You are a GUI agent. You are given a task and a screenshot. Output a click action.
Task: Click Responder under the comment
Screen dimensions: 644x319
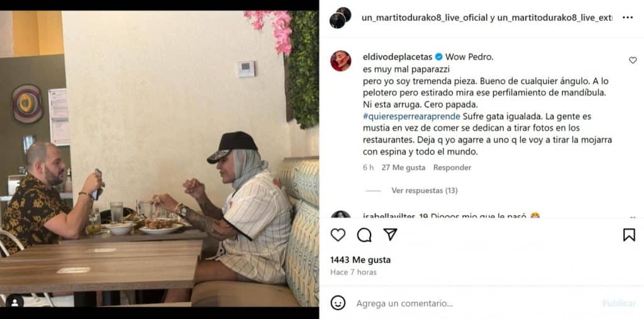[x=452, y=168]
